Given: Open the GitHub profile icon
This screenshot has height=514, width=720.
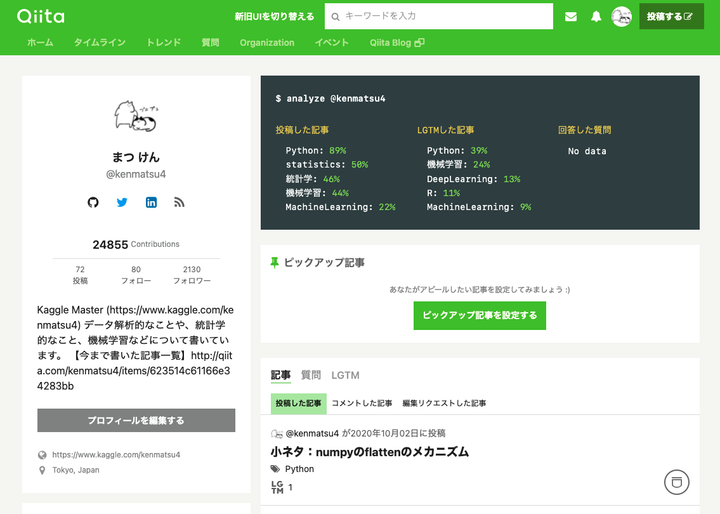Looking at the screenshot, I should 93,202.
